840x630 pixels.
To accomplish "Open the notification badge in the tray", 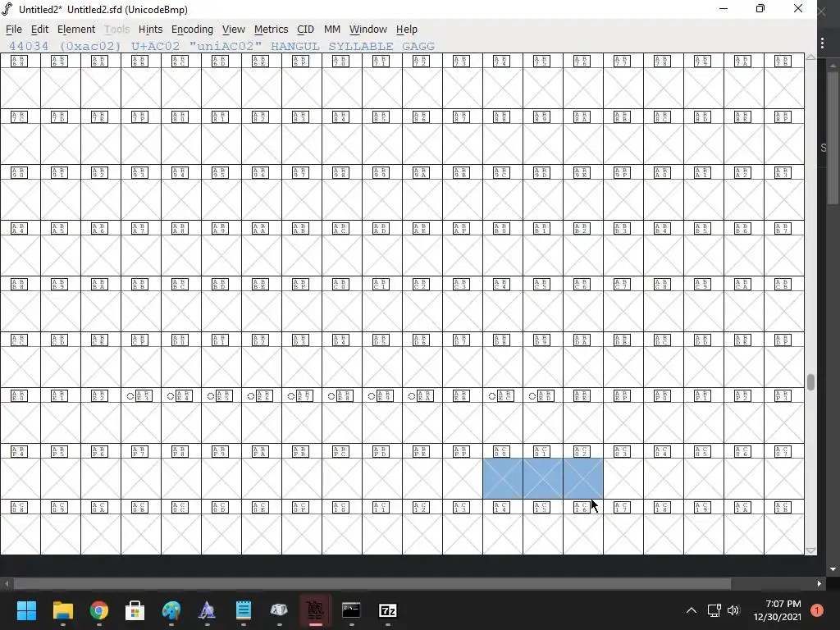I will click(x=817, y=610).
